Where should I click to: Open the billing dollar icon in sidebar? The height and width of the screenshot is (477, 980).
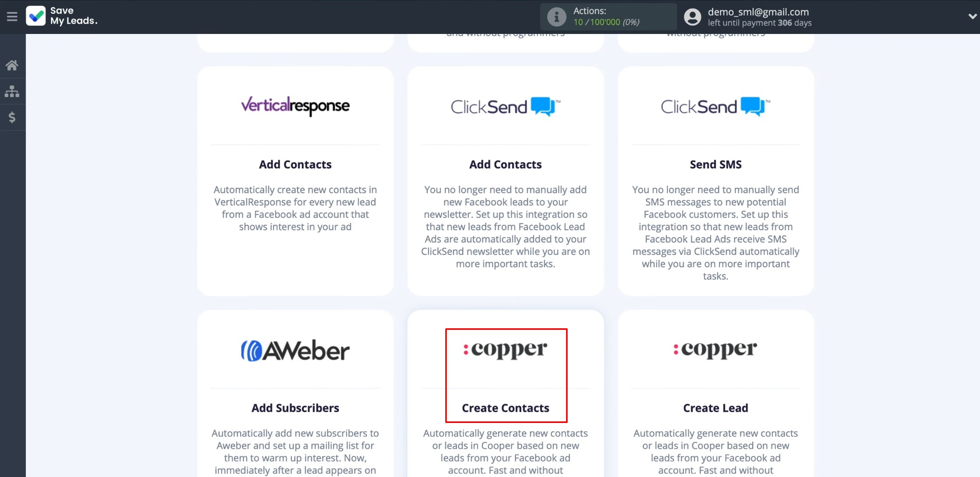click(x=12, y=118)
